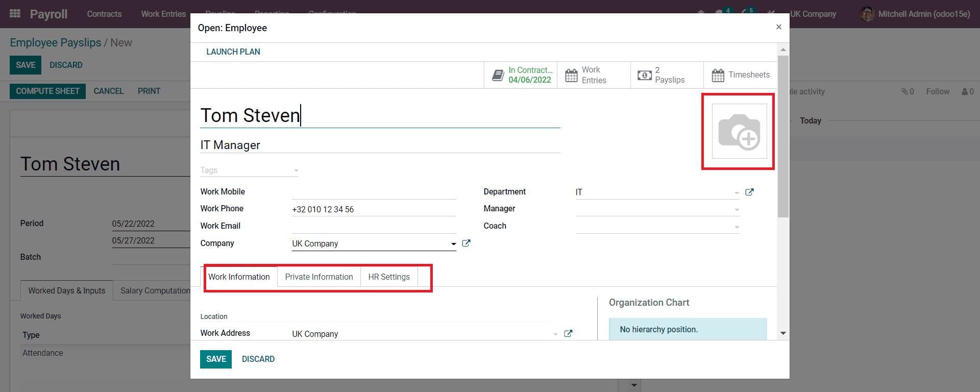The height and width of the screenshot is (392, 980).
Task: Expand the Company selection dropdown
Action: click(x=453, y=244)
